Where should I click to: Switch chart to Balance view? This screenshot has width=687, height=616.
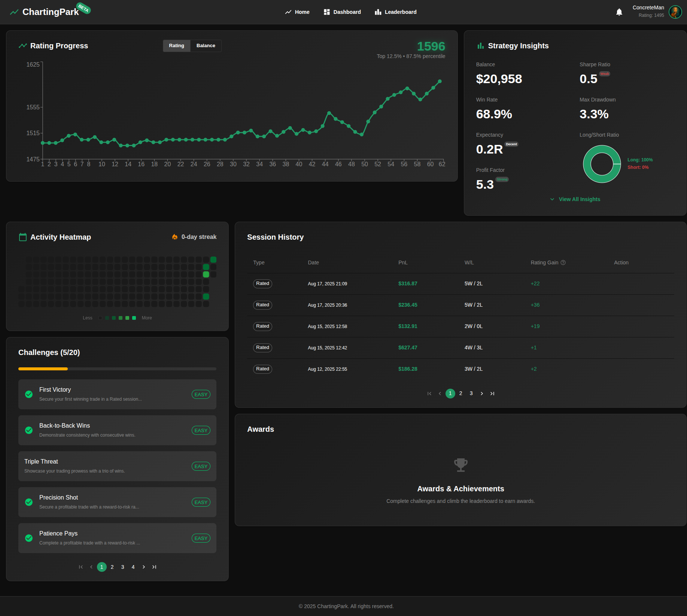(206, 46)
